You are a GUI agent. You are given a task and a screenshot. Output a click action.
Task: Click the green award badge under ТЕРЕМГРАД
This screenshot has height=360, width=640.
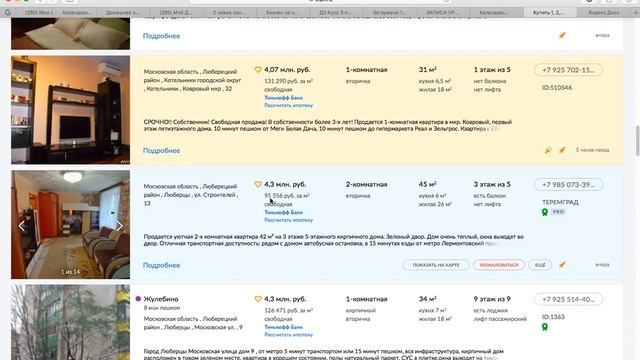544,212
